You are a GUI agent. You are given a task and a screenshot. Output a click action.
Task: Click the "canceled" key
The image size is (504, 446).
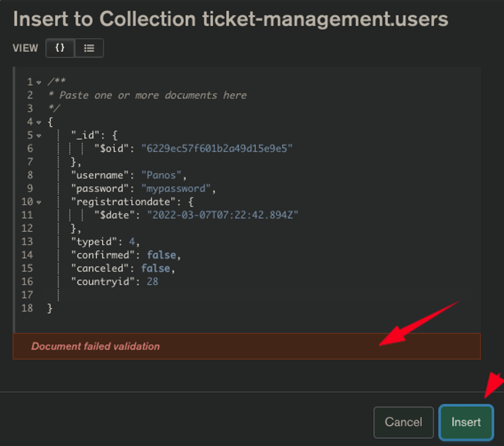pyautogui.click(x=99, y=268)
